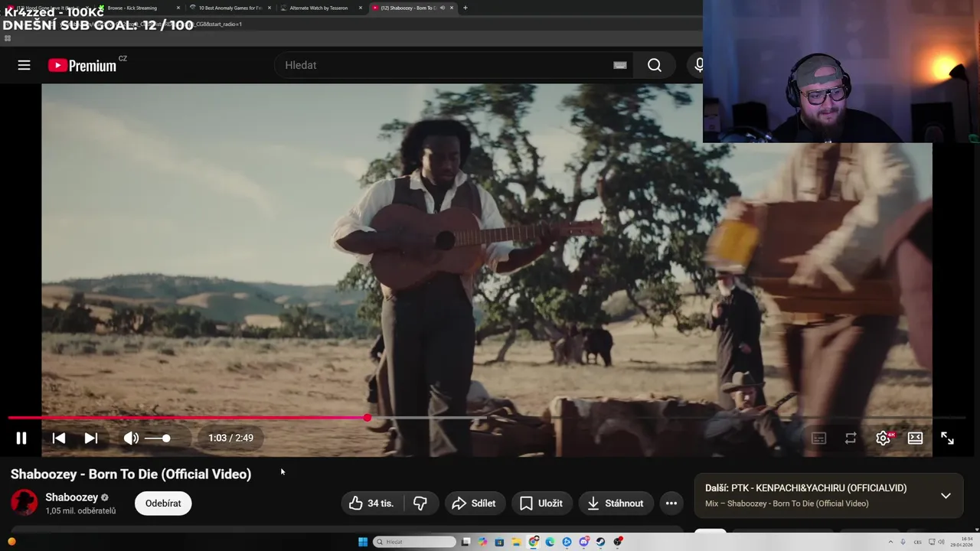
Task: Skip back to the previous video
Action: [x=59, y=438]
